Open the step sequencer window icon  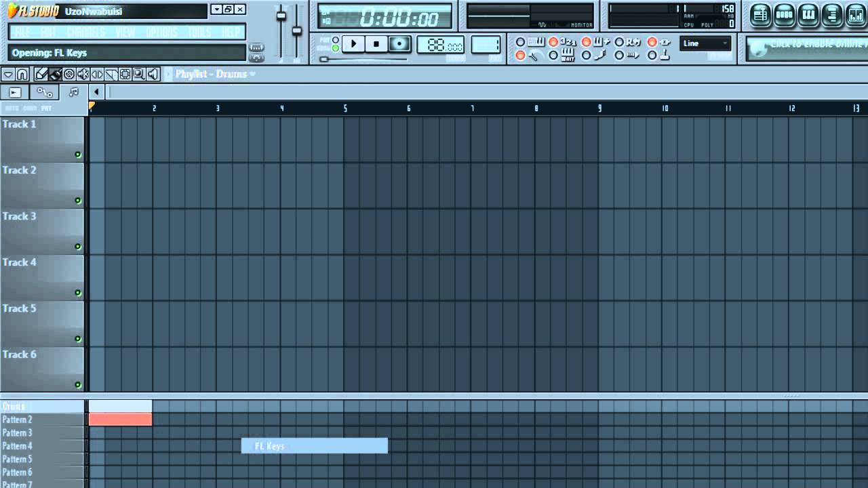tap(784, 14)
